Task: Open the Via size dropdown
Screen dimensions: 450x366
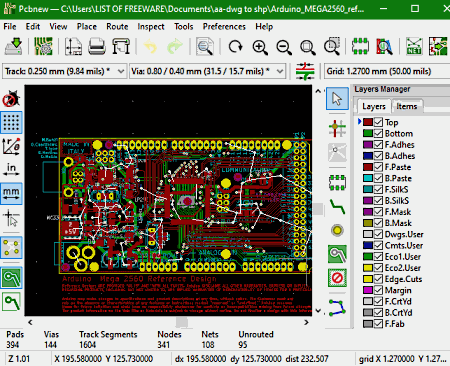Action: (207, 71)
